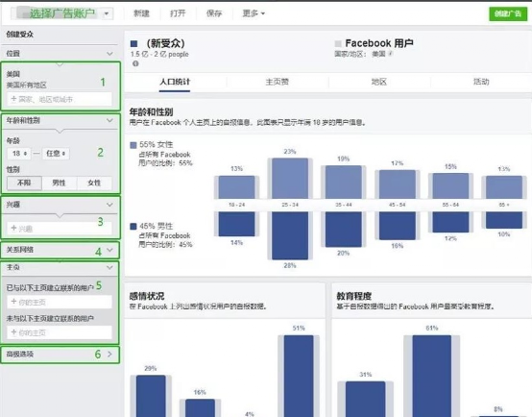The image size is (532, 417).
Task: Click 打开 in the top toolbar
Action: click(178, 13)
